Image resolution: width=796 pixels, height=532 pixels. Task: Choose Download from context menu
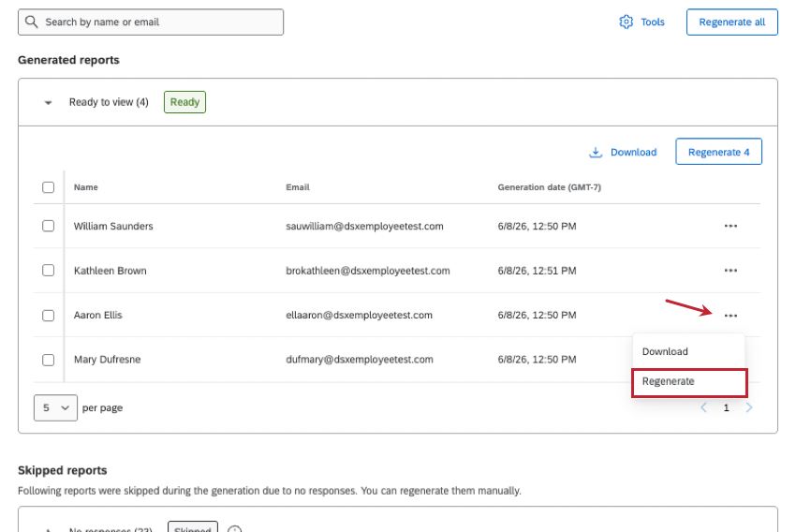click(688, 351)
